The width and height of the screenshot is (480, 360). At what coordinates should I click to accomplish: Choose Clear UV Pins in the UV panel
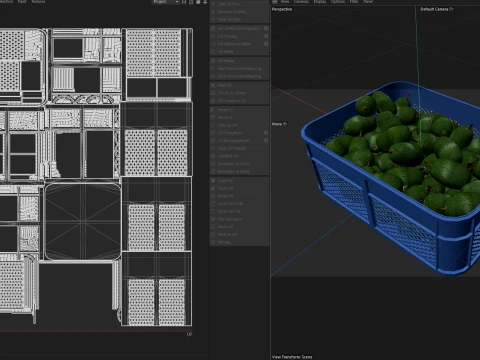tap(239, 19)
